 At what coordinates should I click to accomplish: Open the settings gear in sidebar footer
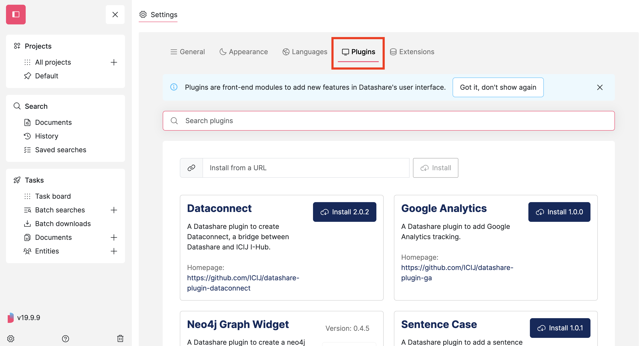[11, 339]
